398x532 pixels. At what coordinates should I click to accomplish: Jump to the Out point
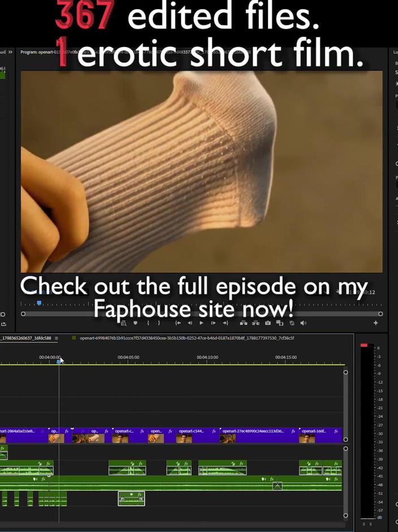[x=226, y=323]
